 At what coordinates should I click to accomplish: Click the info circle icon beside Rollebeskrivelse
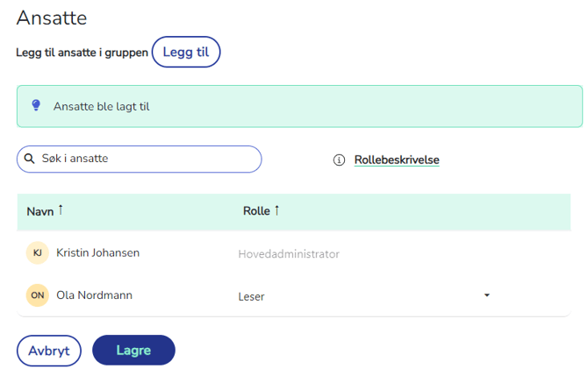click(339, 160)
